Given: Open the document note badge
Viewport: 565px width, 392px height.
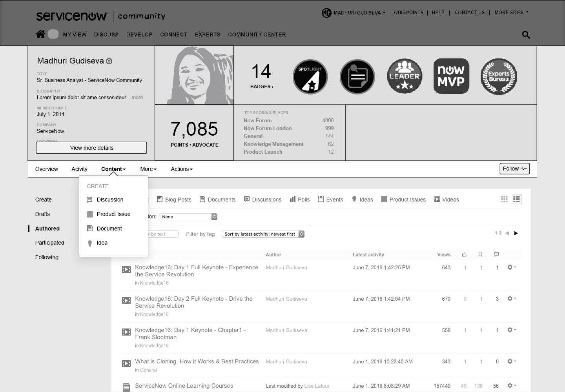Looking at the screenshot, I should tap(357, 77).
